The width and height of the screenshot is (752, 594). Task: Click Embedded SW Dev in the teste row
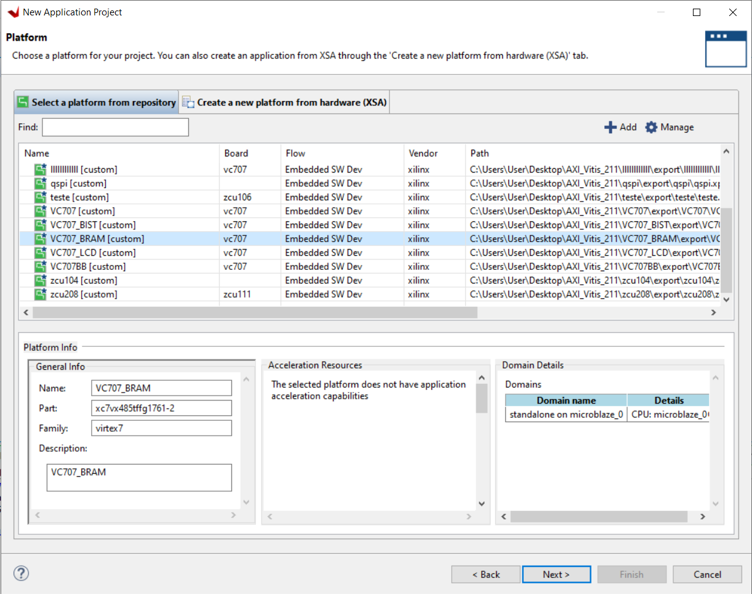point(324,197)
